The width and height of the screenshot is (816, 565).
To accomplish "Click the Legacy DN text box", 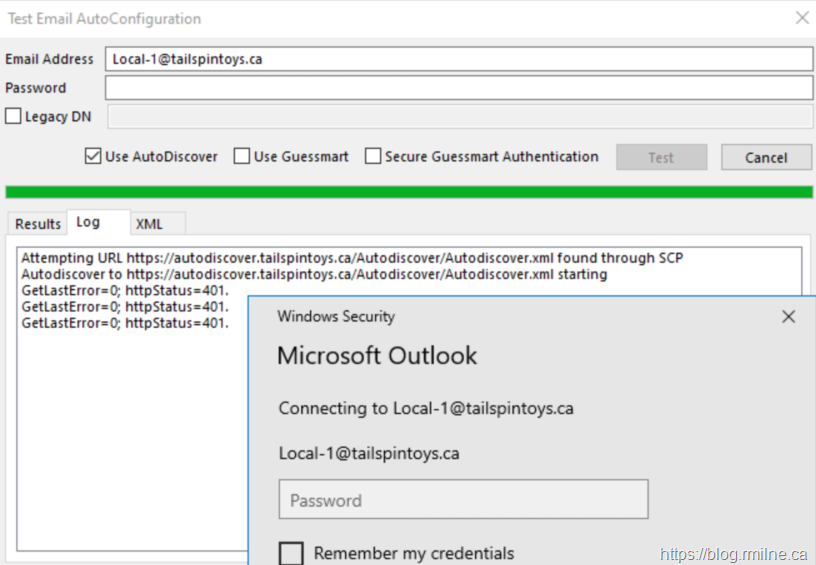I will [458, 117].
